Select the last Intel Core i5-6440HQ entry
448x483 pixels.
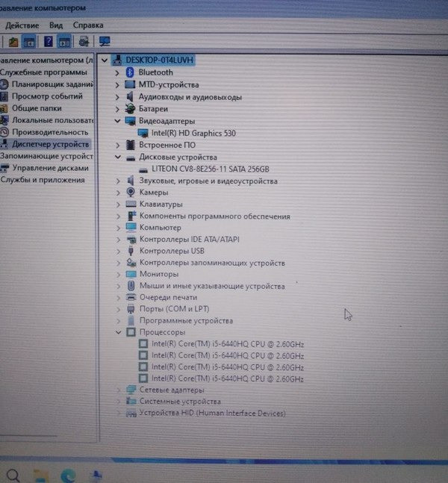(x=228, y=379)
